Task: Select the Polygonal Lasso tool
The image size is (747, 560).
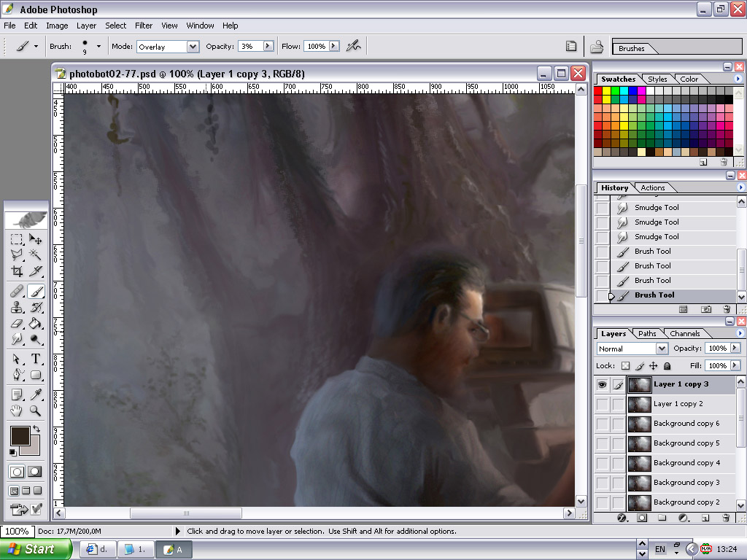Action: pos(17,254)
